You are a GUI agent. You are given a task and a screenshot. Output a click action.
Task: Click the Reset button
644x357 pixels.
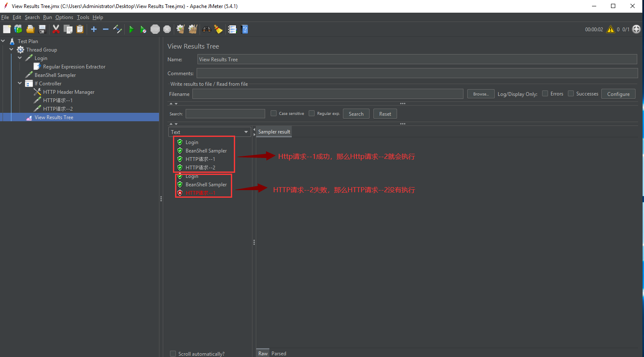[x=385, y=114]
